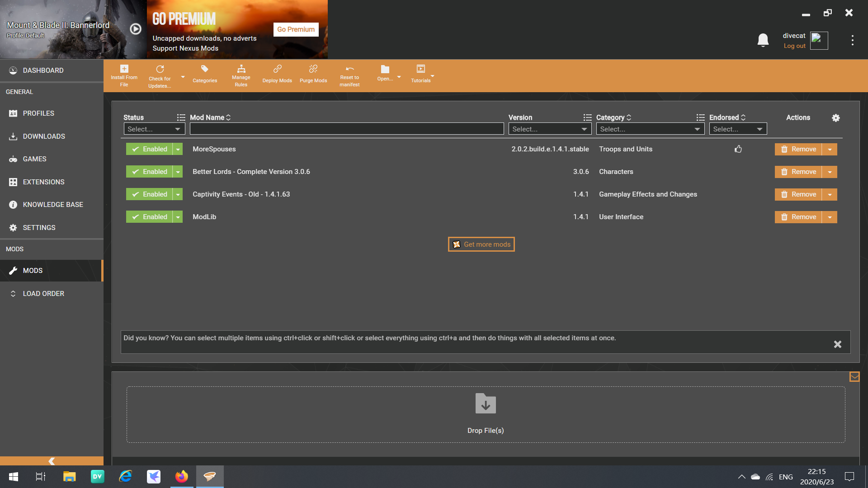Open Load Order sidebar item
This screenshot has height=488, width=868.
coord(52,294)
